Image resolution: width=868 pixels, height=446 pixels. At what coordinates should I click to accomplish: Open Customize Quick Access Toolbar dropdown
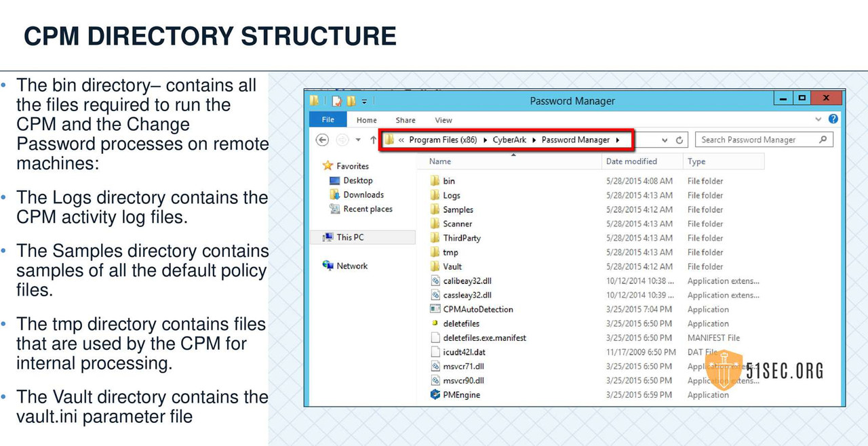[x=364, y=102]
